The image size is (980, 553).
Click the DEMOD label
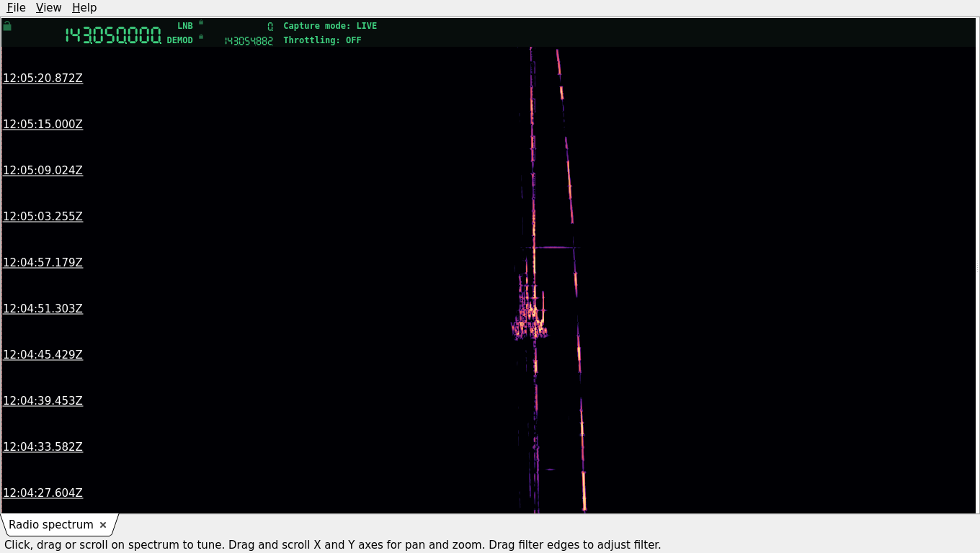pyautogui.click(x=180, y=40)
